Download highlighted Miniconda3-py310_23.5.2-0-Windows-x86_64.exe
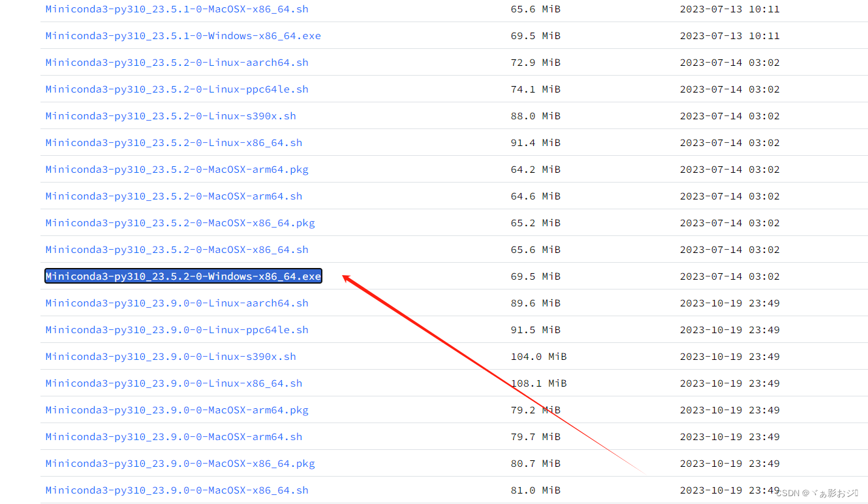The image size is (868, 504). pyautogui.click(x=183, y=276)
